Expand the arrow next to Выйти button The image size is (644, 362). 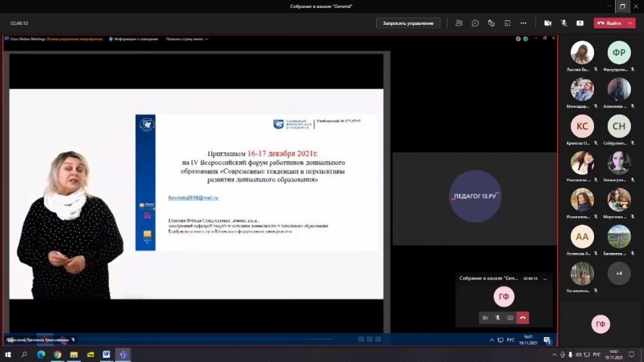[x=630, y=23]
